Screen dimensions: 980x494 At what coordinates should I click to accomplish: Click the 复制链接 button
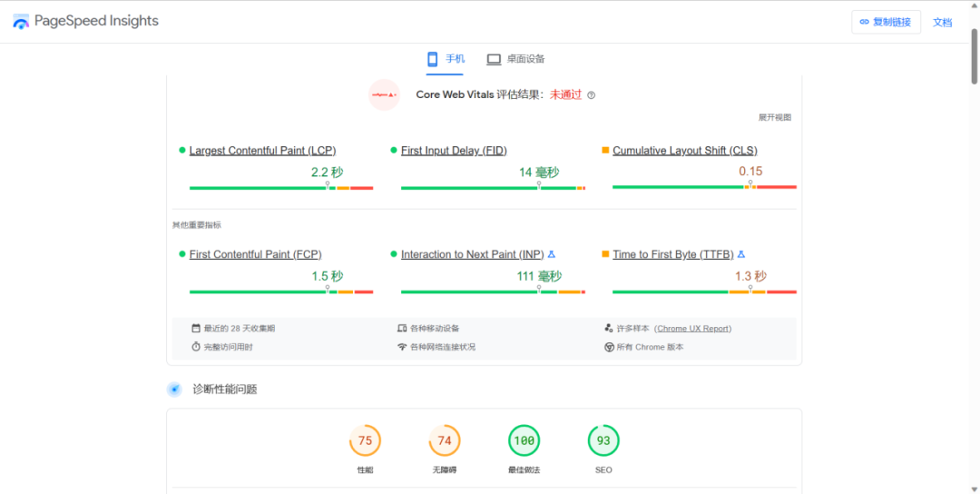(x=886, y=22)
